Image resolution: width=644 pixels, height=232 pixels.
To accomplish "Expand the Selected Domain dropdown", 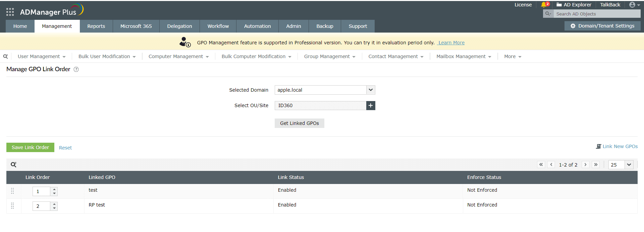I will (371, 90).
